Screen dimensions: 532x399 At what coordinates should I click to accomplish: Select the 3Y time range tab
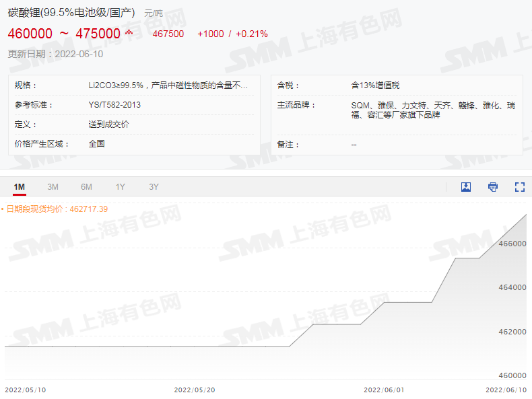click(154, 187)
